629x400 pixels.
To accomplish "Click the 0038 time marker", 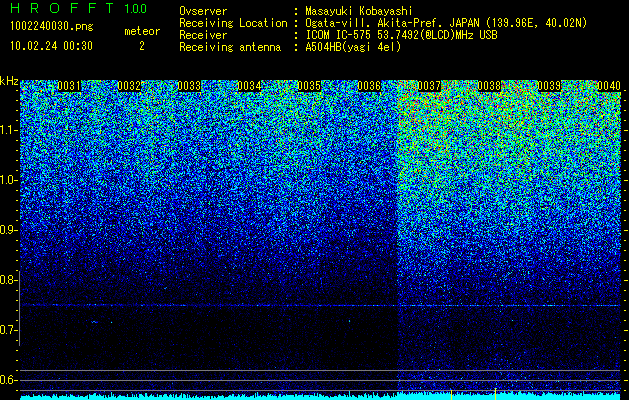I will click(x=489, y=86).
